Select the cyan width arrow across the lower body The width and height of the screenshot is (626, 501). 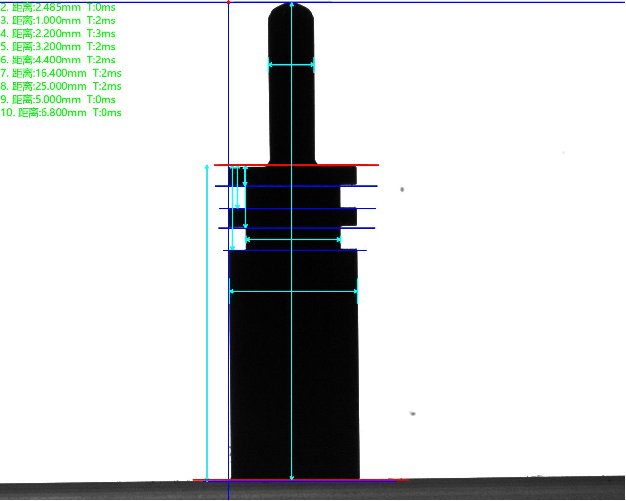294,292
